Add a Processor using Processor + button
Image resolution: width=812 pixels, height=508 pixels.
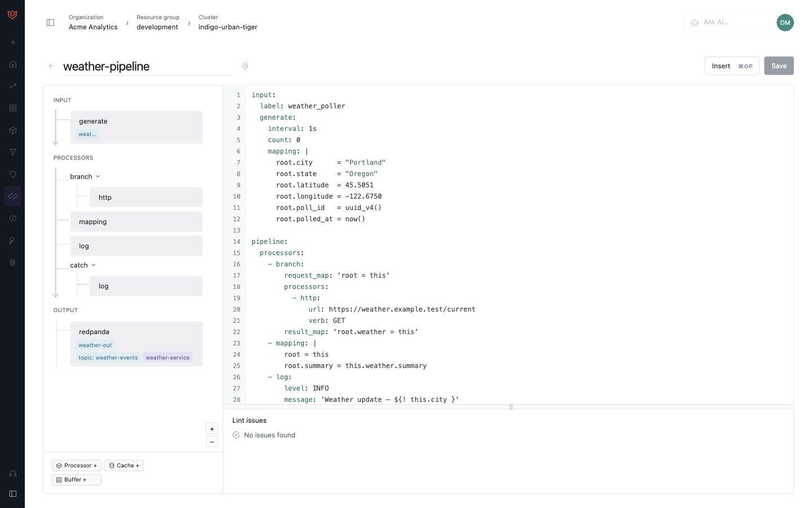coord(77,466)
